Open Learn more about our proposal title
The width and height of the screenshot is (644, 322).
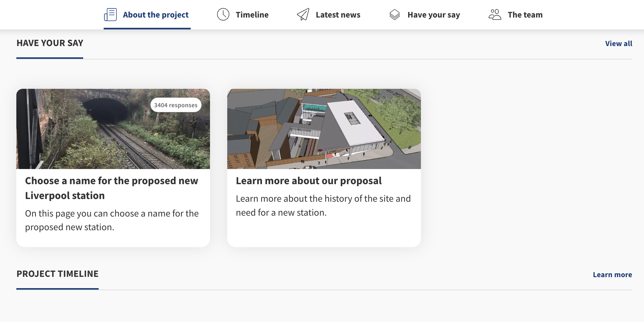(x=309, y=181)
